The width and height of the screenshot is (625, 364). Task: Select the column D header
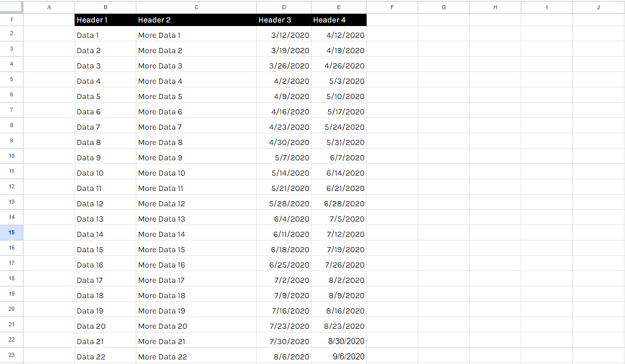click(284, 7)
